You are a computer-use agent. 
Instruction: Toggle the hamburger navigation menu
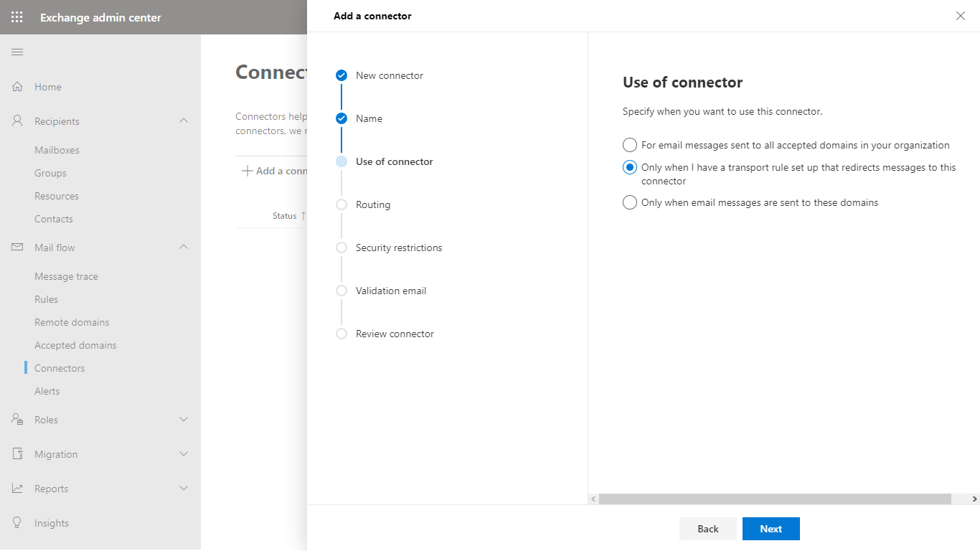[x=17, y=52]
